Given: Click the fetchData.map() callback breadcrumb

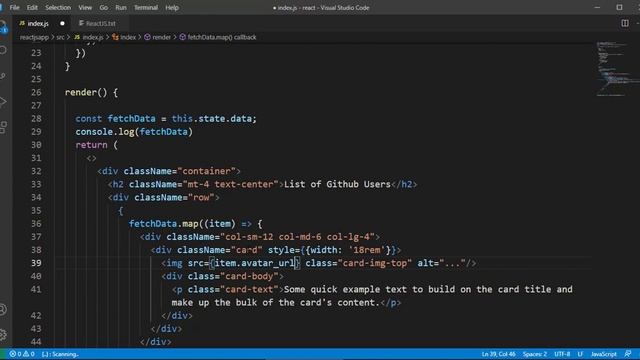Looking at the screenshot, I should pyautogui.click(x=218, y=37).
